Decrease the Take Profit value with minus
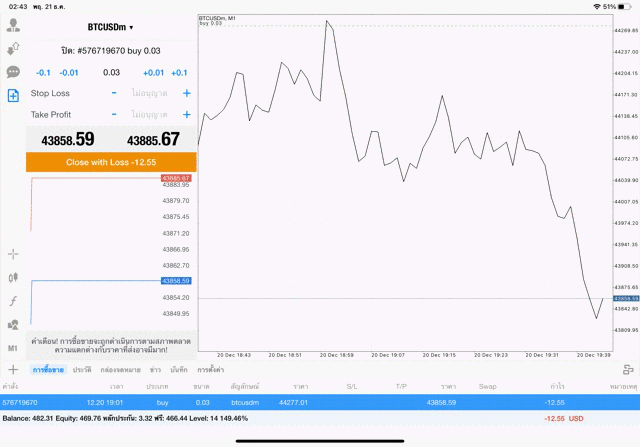The height and width of the screenshot is (447, 640). 114,115
